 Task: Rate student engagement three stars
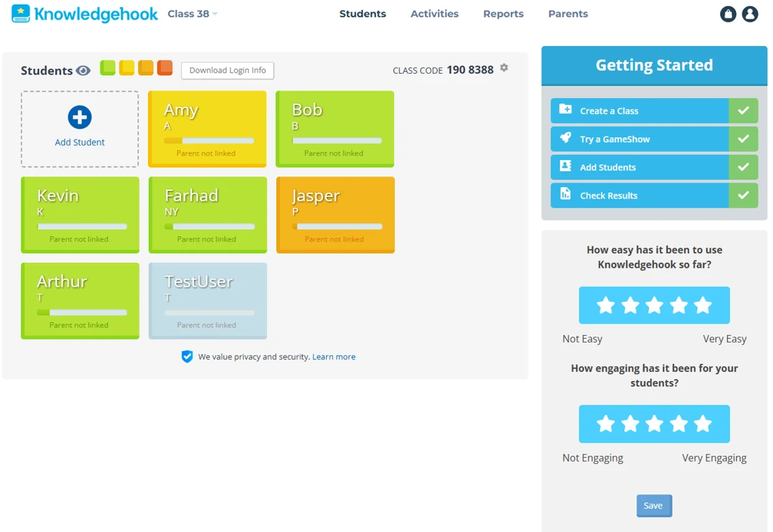point(654,423)
